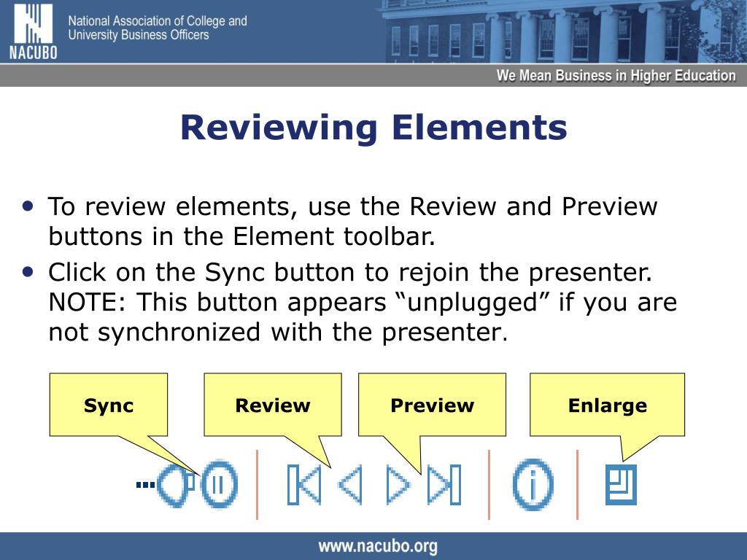
Task: Click the Reviewing Elements title
Action: 374,128
